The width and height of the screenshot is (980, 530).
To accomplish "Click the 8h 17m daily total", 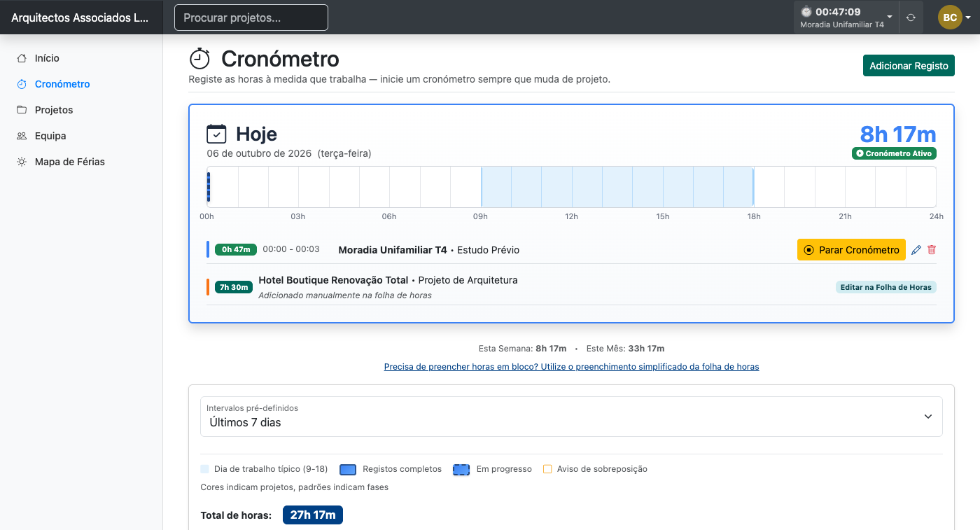I will 898,134.
